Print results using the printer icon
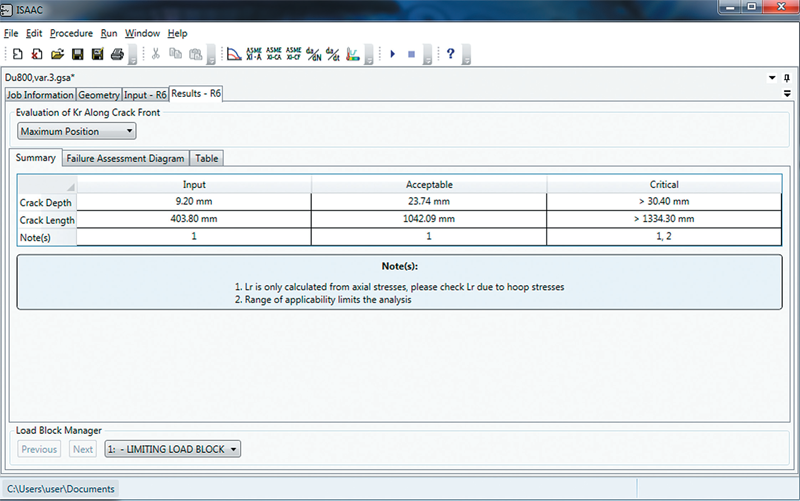Image resolution: width=800 pixels, height=501 pixels. coord(117,54)
